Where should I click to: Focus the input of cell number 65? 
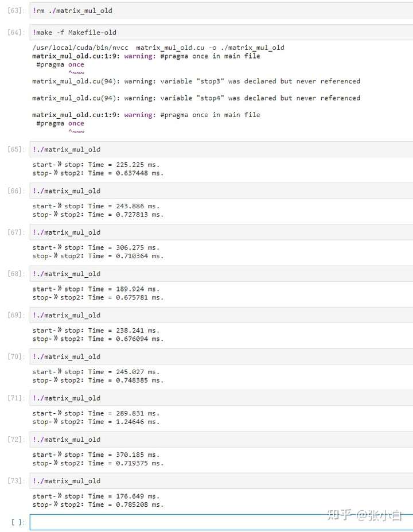[221, 149]
